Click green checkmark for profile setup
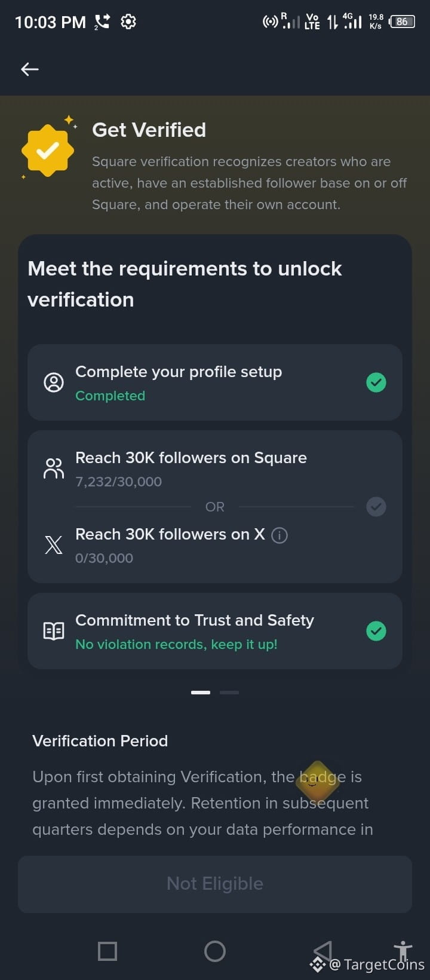Viewport: 430px width, 980px height. click(376, 382)
